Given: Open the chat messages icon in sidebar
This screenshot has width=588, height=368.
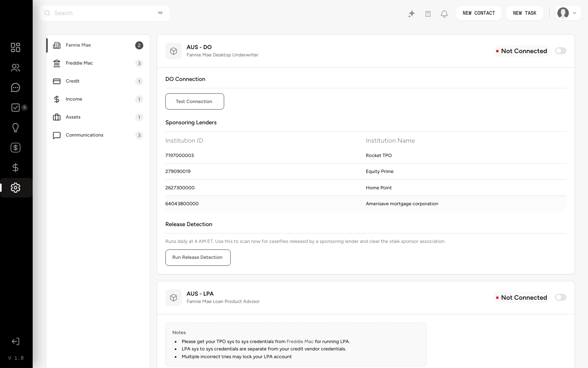Looking at the screenshot, I should (x=16, y=88).
